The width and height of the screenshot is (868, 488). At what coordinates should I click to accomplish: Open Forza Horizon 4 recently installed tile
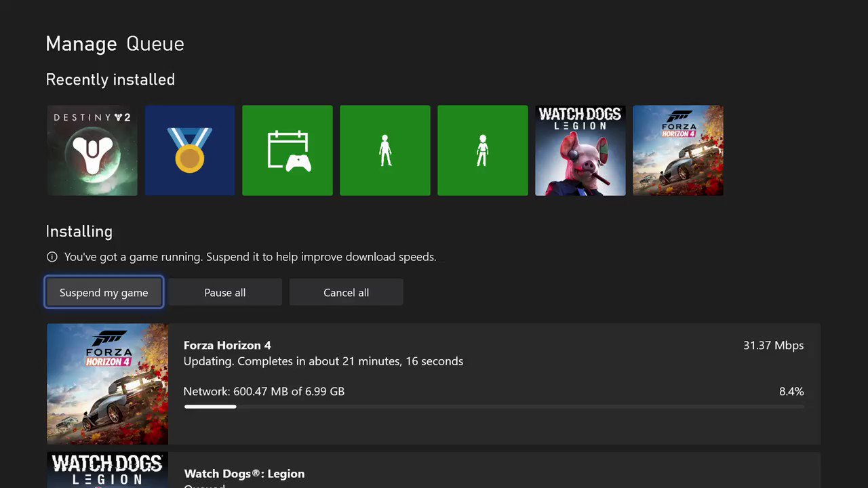(x=678, y=150)
